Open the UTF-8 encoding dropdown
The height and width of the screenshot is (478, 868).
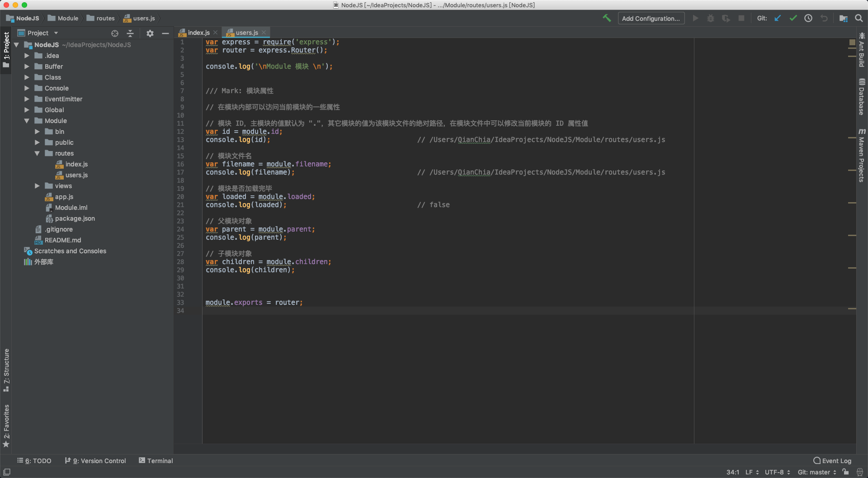[x=778, y=472]
